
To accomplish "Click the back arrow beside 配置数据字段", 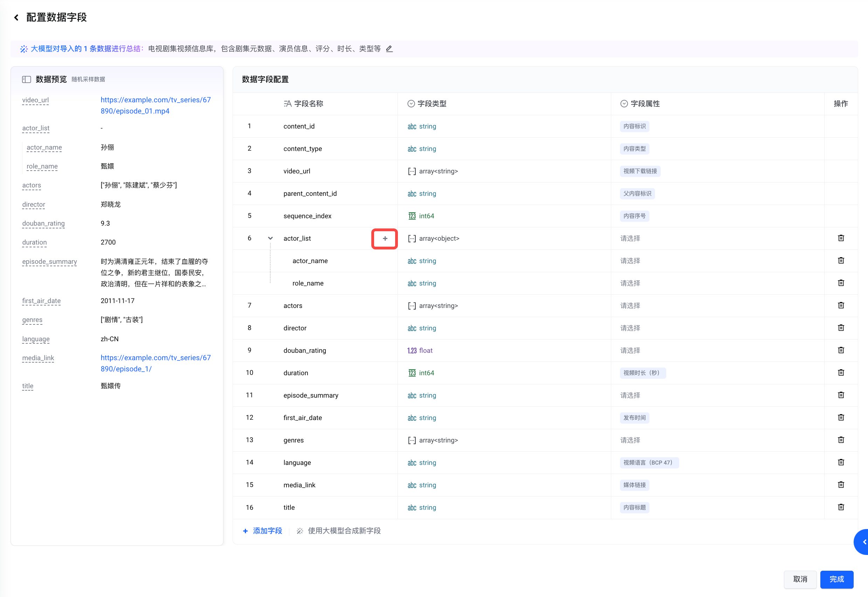I will tap(16, 18).
